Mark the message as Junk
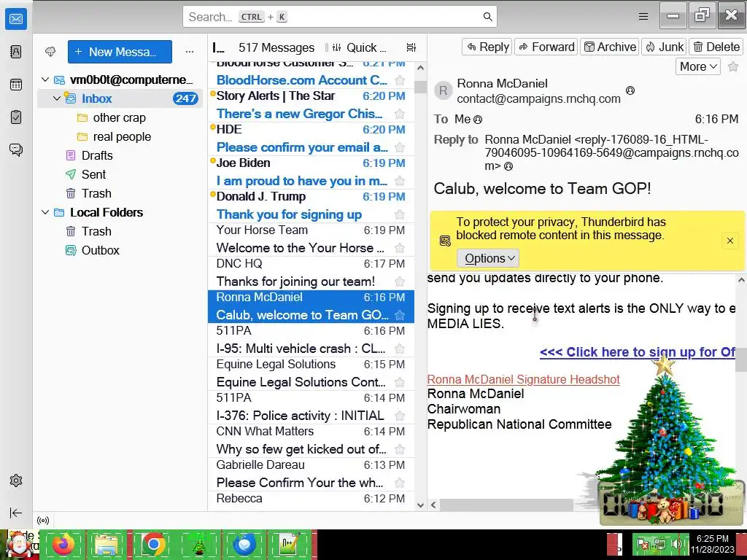747x560 pixels. tap(664, 47)
